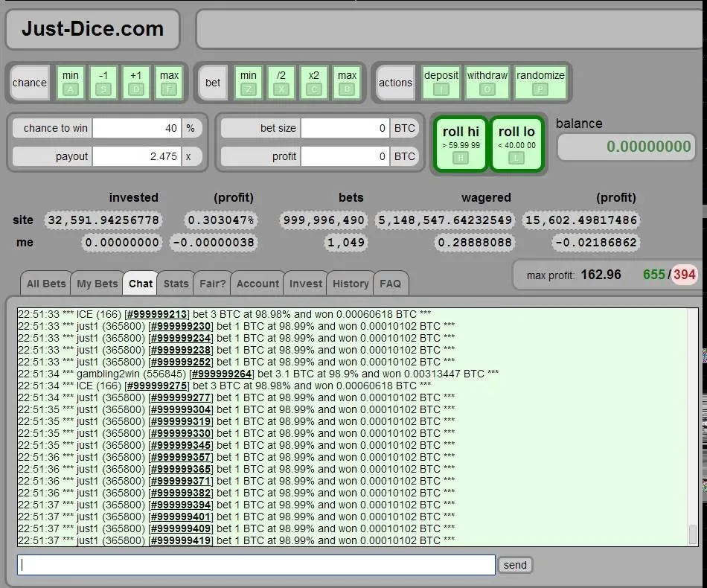Set bet to max
Screen dimensions: 707x588
coord(348,82)
